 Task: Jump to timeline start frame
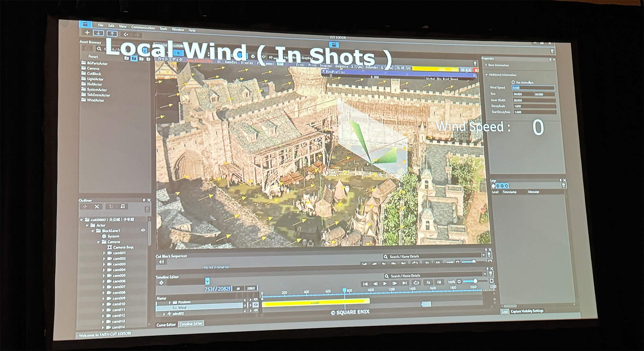coord(365,284)
